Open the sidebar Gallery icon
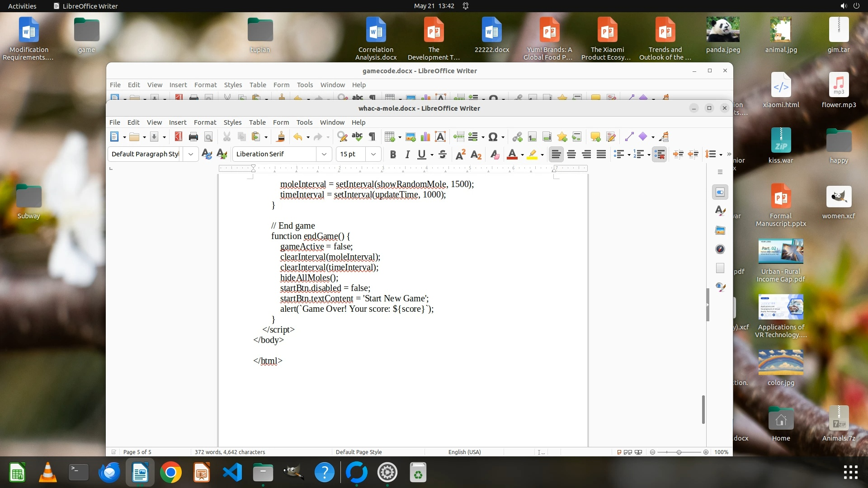 720,230
